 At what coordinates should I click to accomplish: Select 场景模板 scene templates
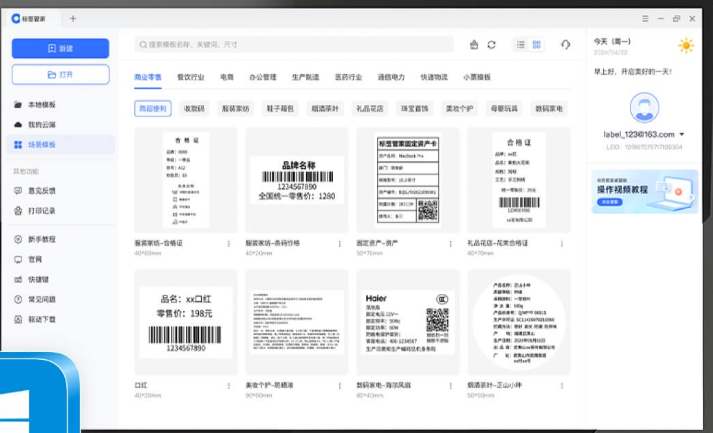60,145
